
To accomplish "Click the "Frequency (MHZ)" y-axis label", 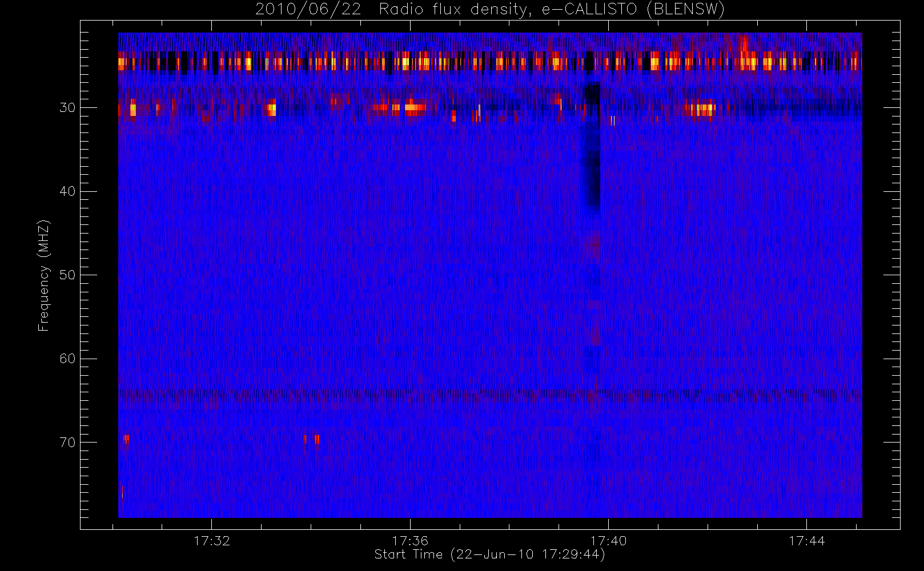I will (x=43, y=275).
